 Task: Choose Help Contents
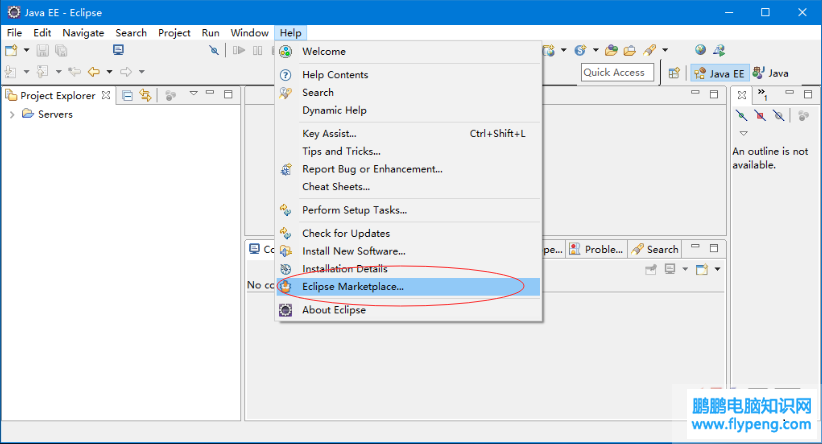point(408,74)
